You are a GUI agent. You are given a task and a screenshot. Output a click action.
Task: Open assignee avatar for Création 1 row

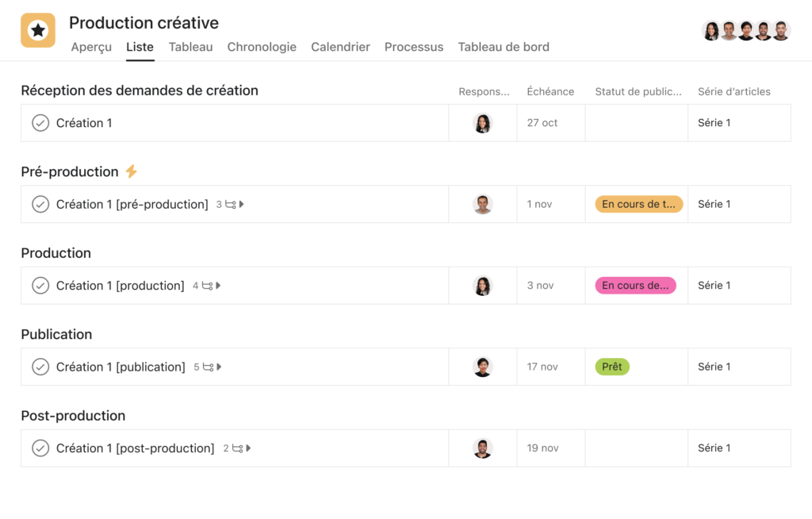483,123
